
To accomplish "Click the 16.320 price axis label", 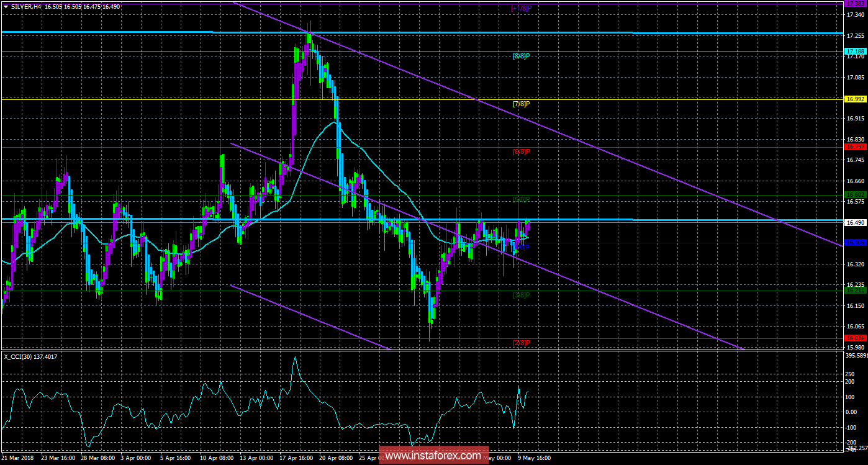I will click(854, 264).
